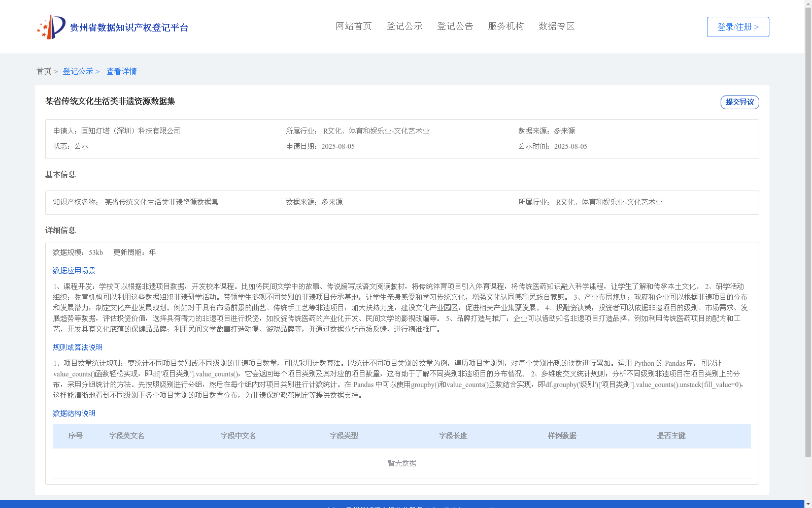Click the 知识产权名称 value in 基本信息
Image resolution: width=812 pixels, height=508 pixels.
161,202
